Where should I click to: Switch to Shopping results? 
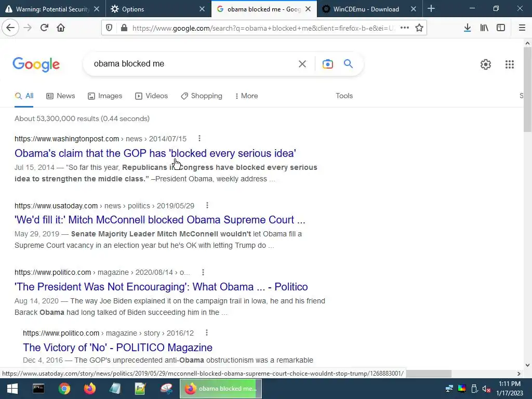[x=202, y=96]
